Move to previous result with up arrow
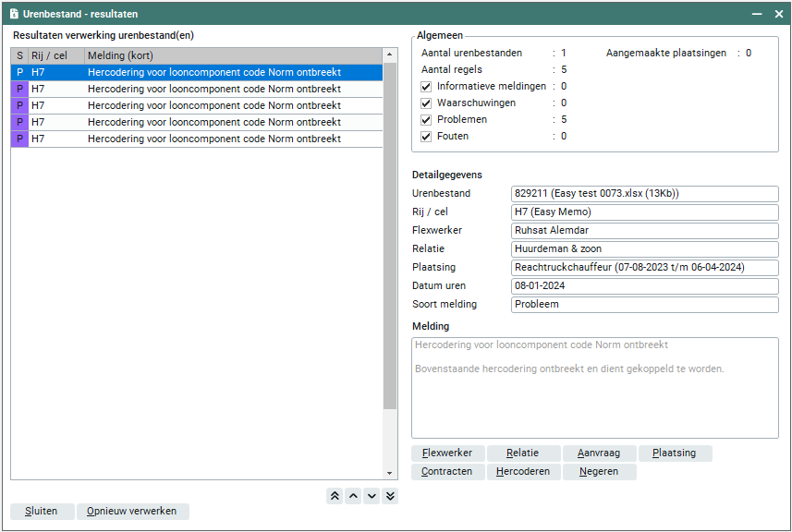The image size is (792, 532). coord(353,496)
